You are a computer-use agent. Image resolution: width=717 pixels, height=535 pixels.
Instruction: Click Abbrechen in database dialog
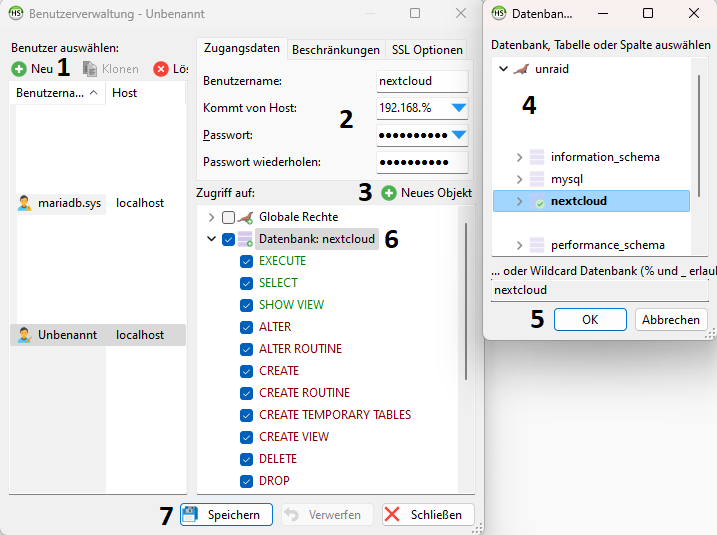point(671,320)
